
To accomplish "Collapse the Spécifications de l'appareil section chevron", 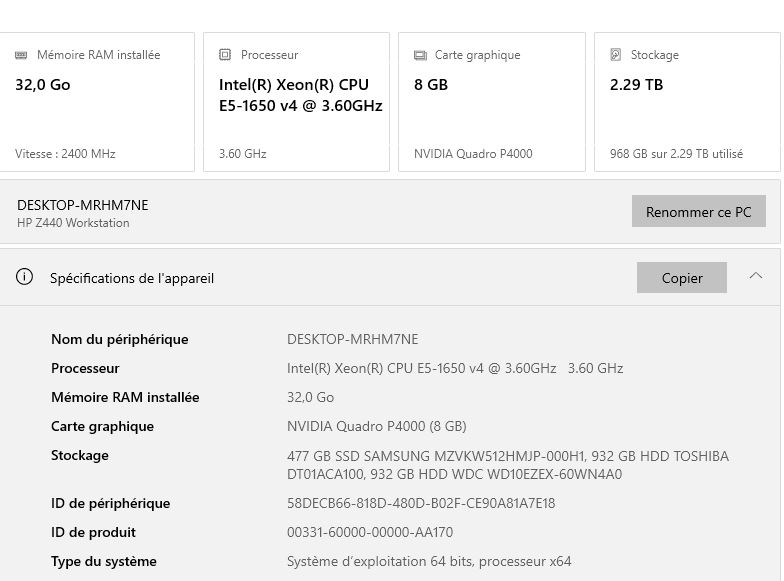I will (756, 276).
